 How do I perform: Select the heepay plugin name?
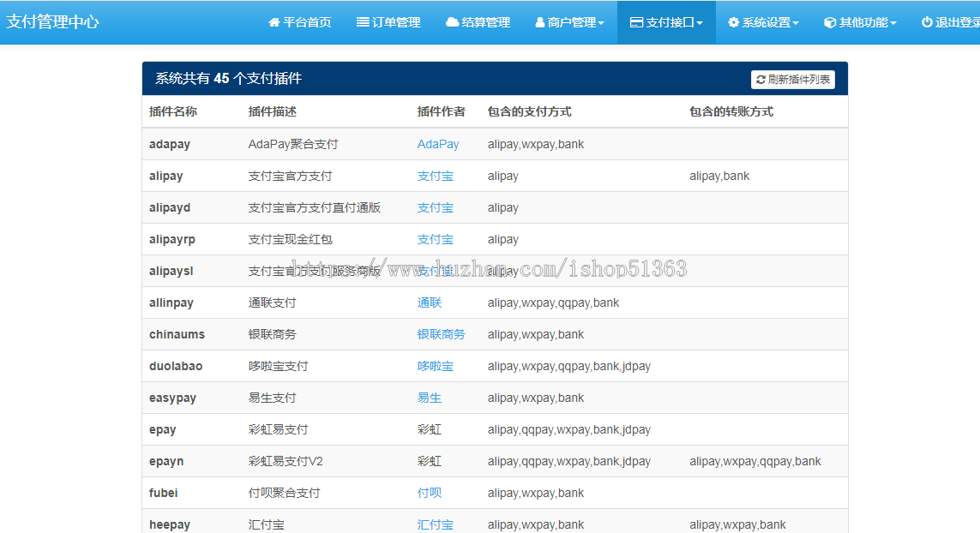(x=170, y=525)
